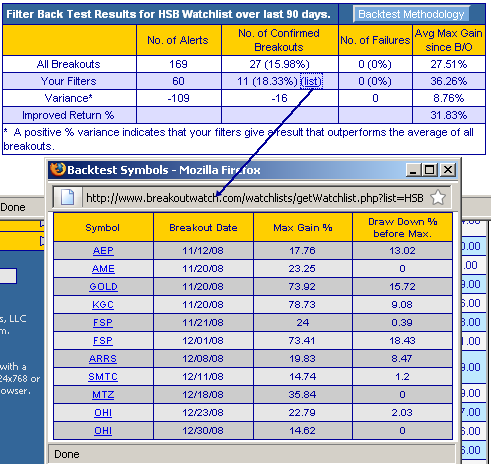Click the 8.76% variance cell

pyautogui.click(x=449, y=98)
